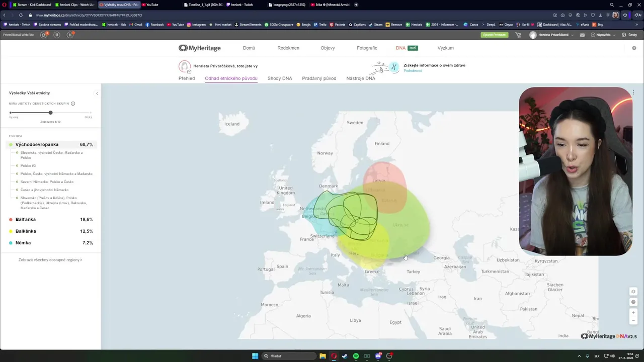Click the genetic group confidence slider handle
The height and width of the screenshot is (362, 644).
50,113
